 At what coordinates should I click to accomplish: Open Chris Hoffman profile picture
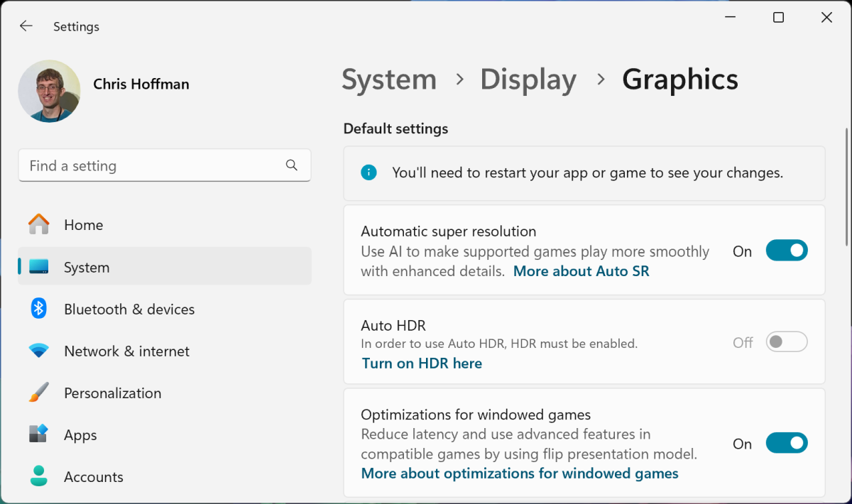click(x=50, y=92)
